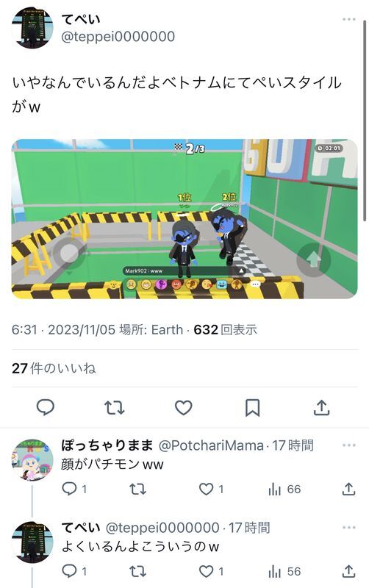Open ぽっちゃりまま's profile avatar

32,460
